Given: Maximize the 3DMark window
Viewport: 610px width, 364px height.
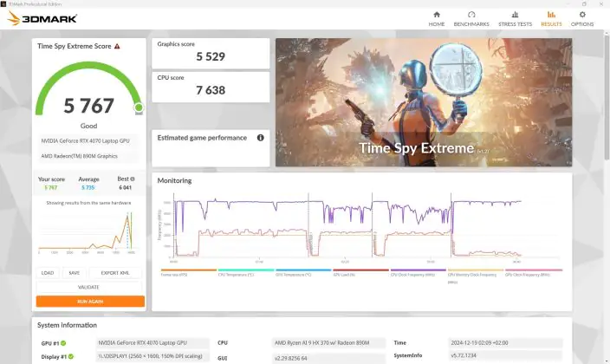Looking at the screenshot, I should click(x=584, y=3).
